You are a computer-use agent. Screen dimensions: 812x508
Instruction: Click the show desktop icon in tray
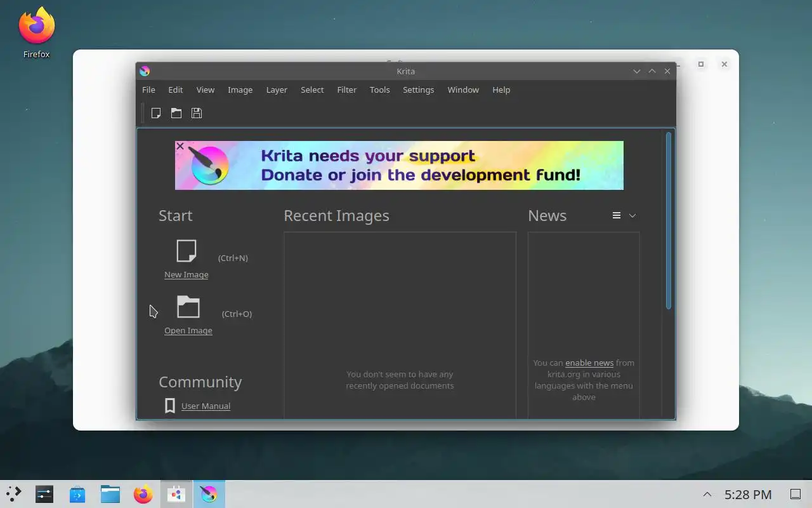click(x=795, y=494)
